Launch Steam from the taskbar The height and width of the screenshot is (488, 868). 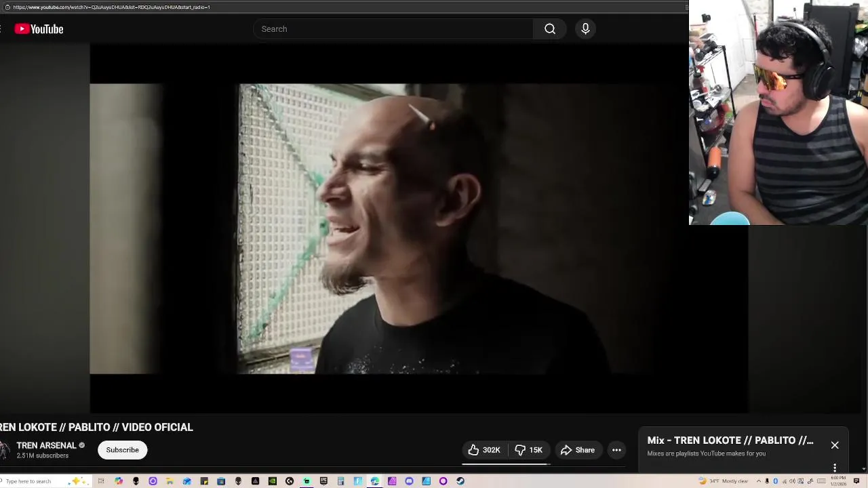click(460, 481)
